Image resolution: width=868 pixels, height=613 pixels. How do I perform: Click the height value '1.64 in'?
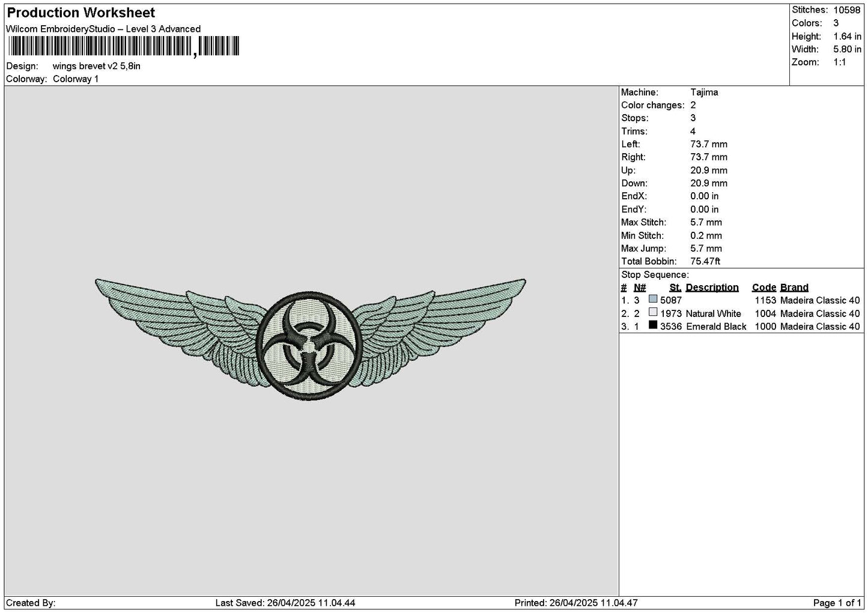(x=847, y=37)
